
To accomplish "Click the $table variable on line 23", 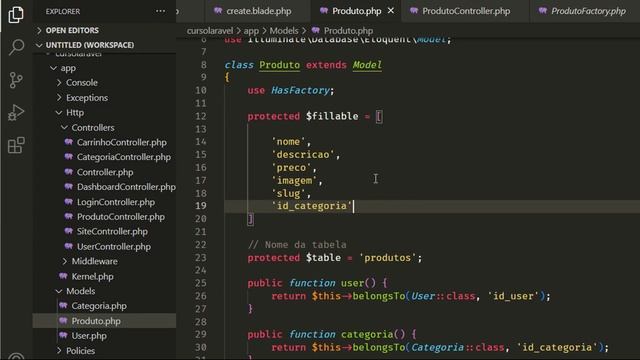I will coord(323,258).
